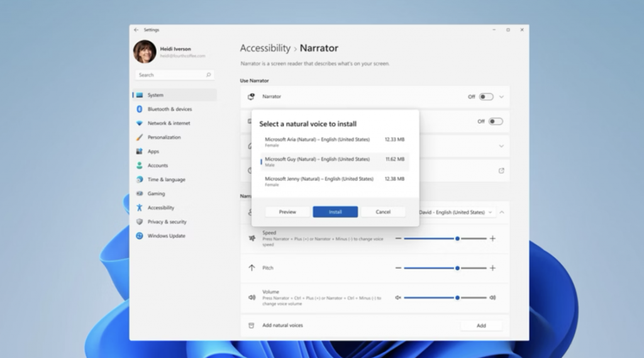Click the back arrow in Settings title bar

point(136,30)
